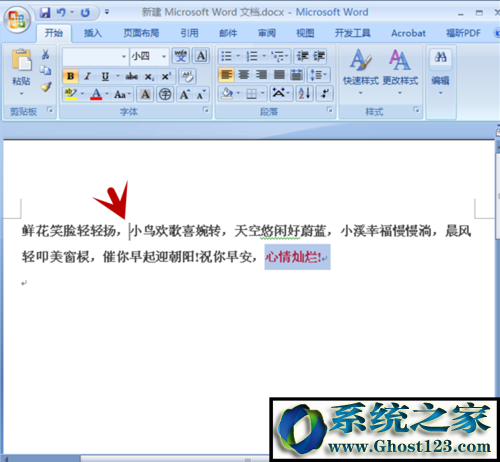This screenshot has height=462, width=500.
Task: Grow font size with large A
Action: click(184, 94)
